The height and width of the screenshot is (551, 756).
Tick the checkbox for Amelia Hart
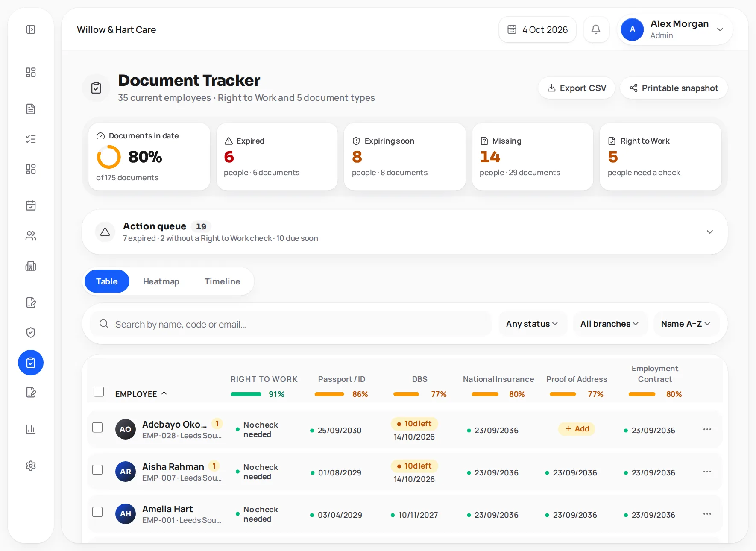coord(97,512)
